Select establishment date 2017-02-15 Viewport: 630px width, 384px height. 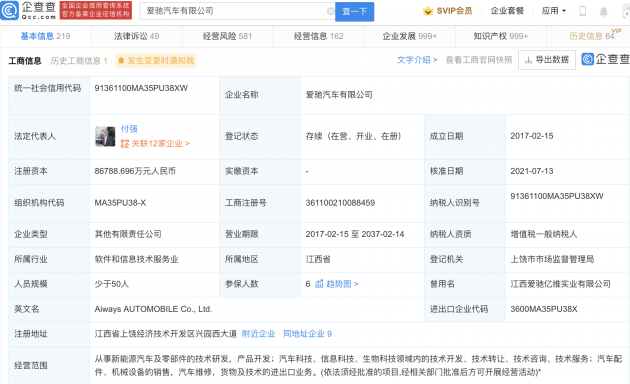[532, 136]
